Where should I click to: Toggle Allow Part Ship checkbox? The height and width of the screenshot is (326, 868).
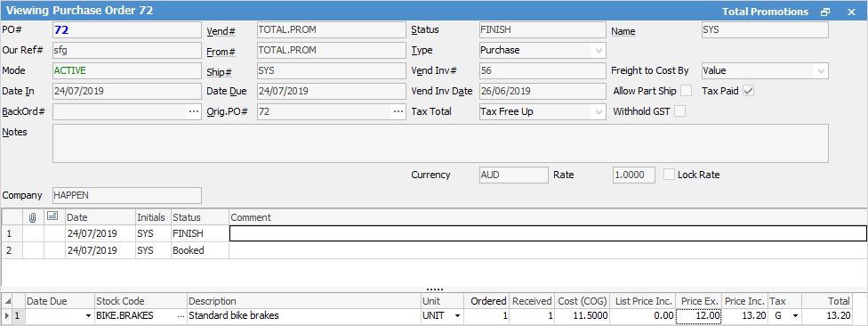(686, 91)
